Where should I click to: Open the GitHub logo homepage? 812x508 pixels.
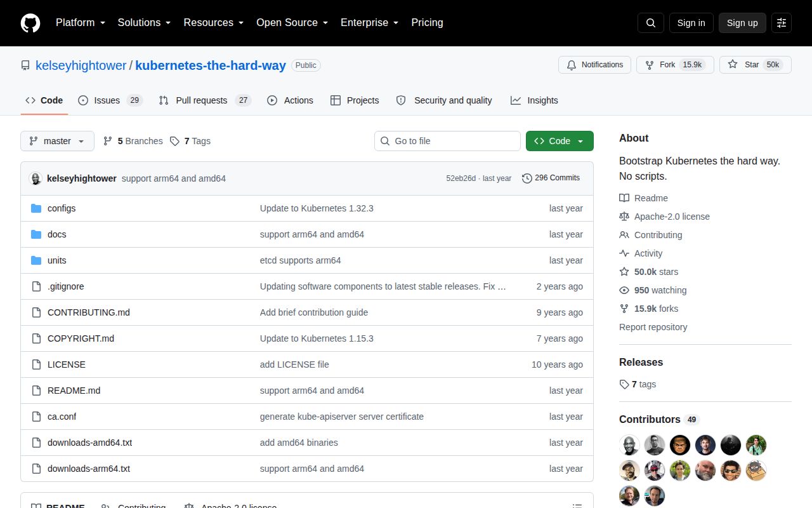point(30,23)
